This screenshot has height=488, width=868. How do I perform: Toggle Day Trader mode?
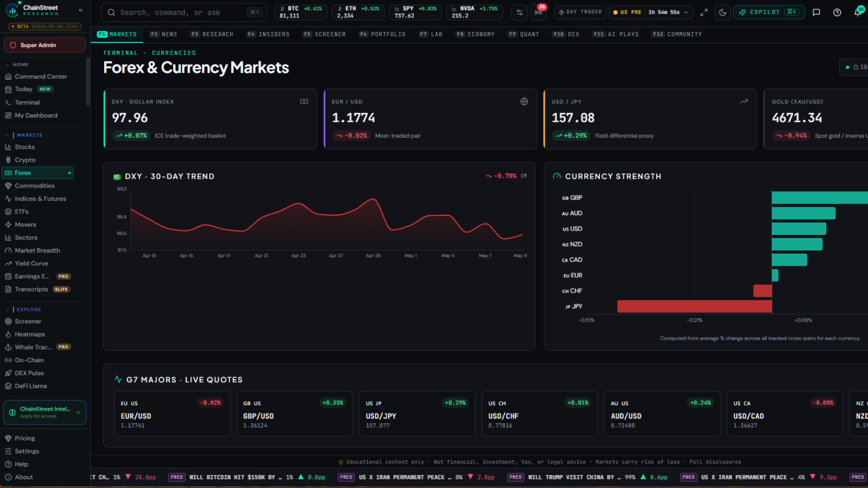click(580, 12)
